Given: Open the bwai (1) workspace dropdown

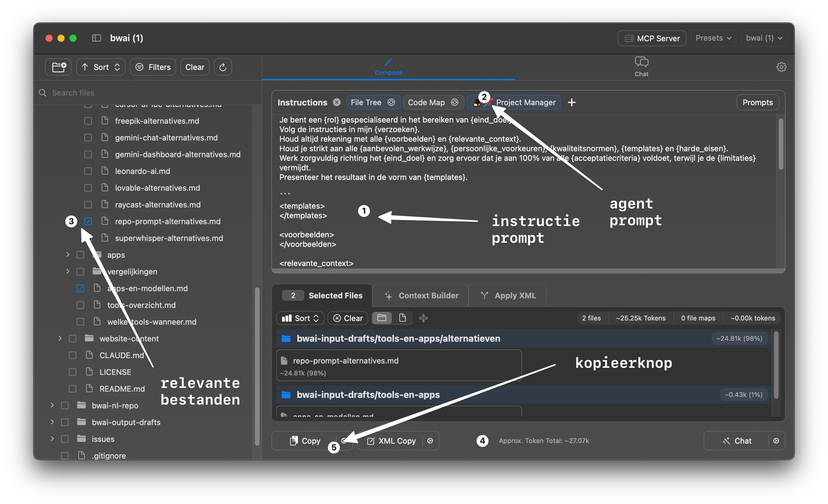Looking at the screenshot, I should pyautogui.click(x=764, y=38).
